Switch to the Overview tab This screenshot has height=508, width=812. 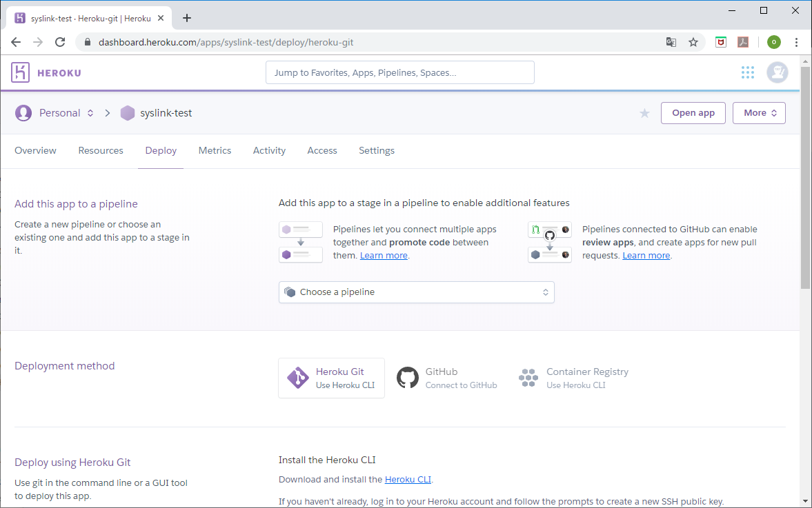click(35, 150)
